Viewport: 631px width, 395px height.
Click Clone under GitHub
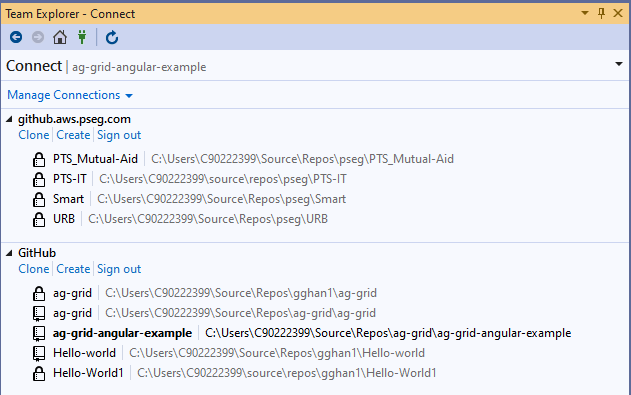pyautogui.click(x=34, y=269)
